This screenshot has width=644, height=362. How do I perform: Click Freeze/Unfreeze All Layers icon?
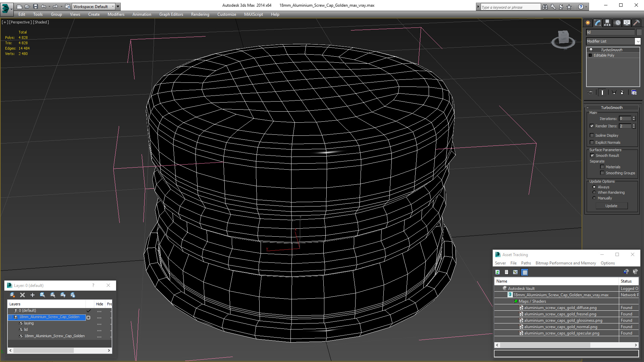pyautogui.click(x=73, y=295)
